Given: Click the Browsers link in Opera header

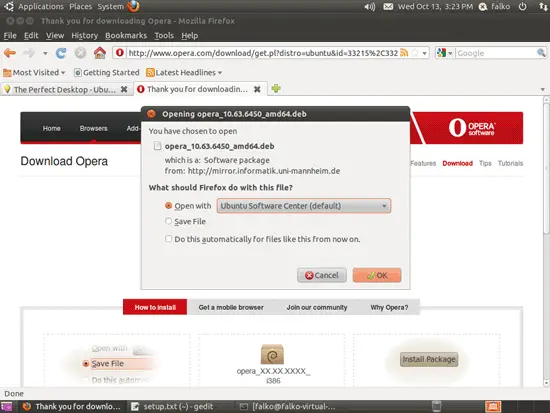Looking at the screenshot, I should 93,128.
